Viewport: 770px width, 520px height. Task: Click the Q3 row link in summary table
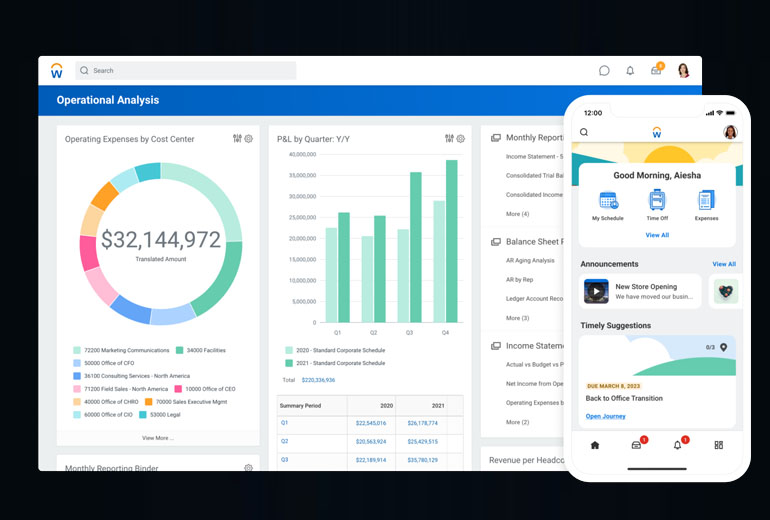[x=284, y=460]
